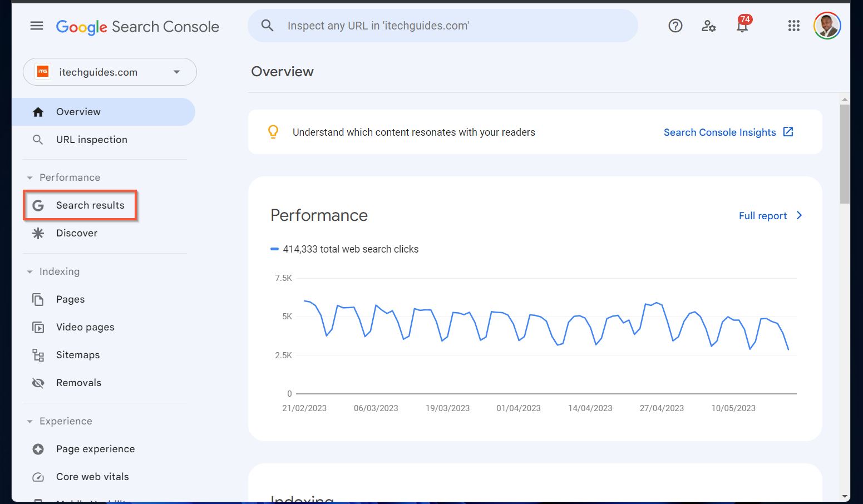Click the 10/05/2023 axis label
Screen dimensions: 863x504
(x=733, y=408)
